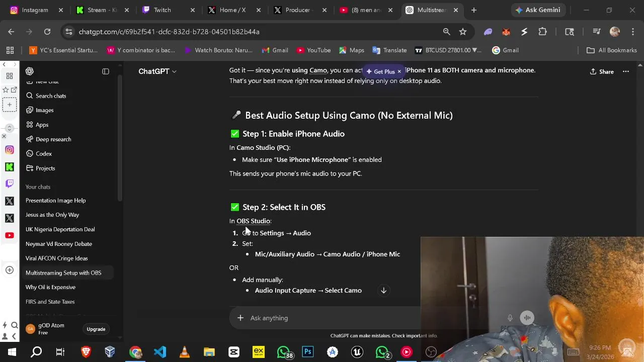
Task: Expand the ChatGPT model selector
Action: tap(157, 71)
